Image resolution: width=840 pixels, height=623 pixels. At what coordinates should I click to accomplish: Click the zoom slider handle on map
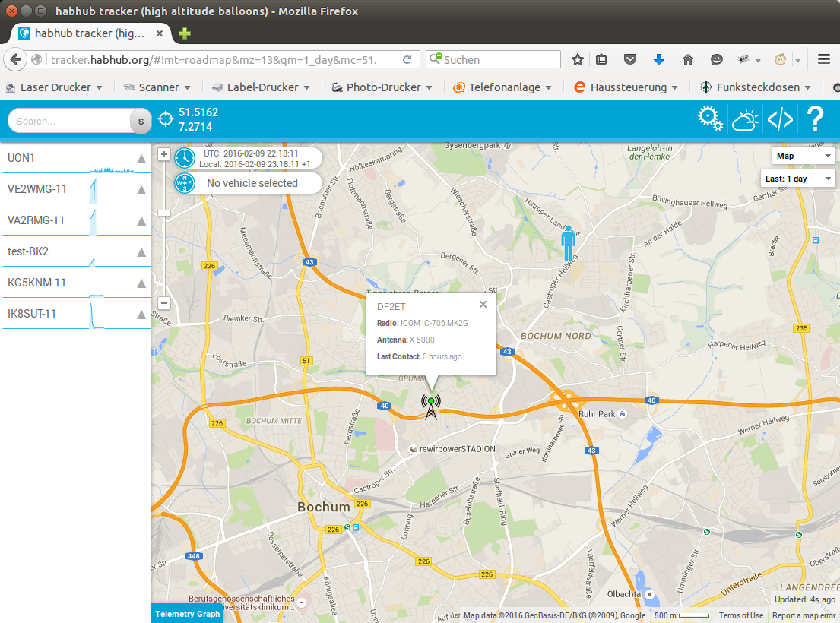[164, 213]
